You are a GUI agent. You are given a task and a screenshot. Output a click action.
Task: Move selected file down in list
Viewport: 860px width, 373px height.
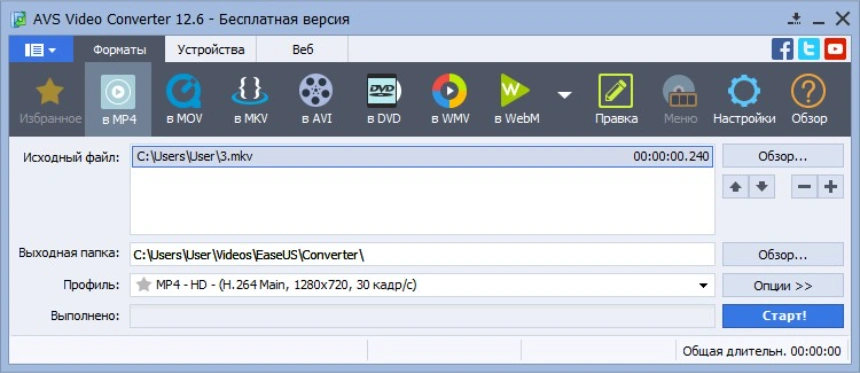point(761,187)
